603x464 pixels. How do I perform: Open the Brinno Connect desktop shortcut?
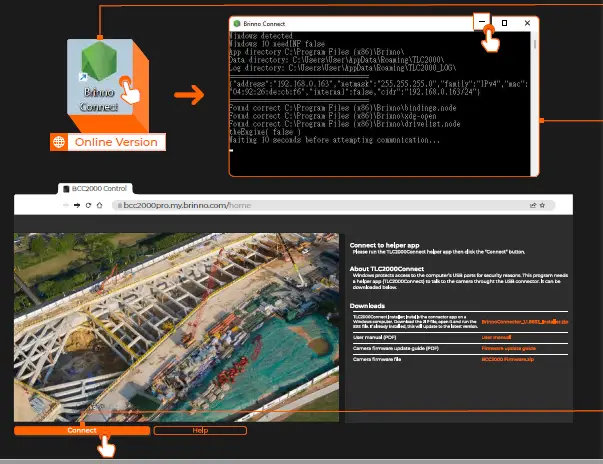[x=100, y=77]
